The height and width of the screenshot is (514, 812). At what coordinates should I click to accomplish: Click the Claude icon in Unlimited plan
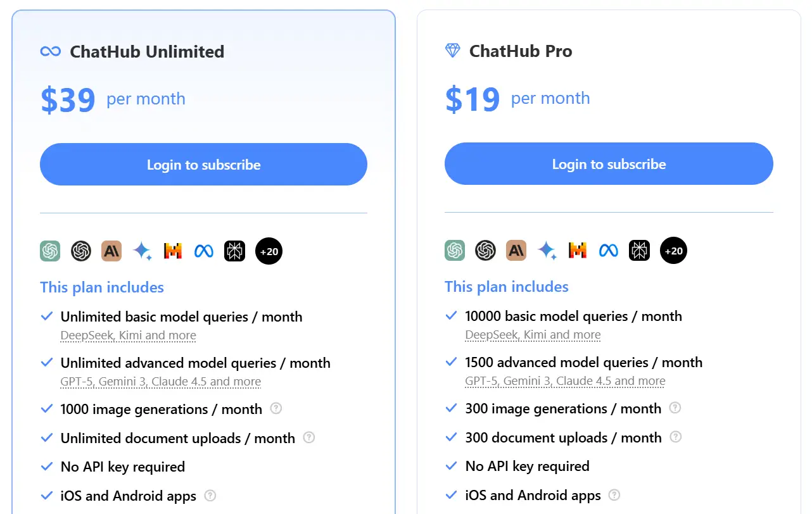tap(111, 251)
